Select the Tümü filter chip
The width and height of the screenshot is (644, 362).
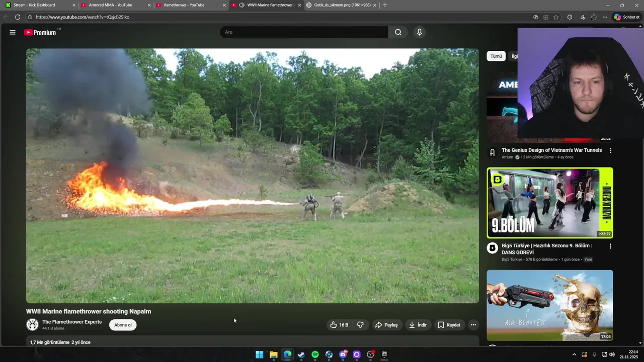(x=496, y=56)
